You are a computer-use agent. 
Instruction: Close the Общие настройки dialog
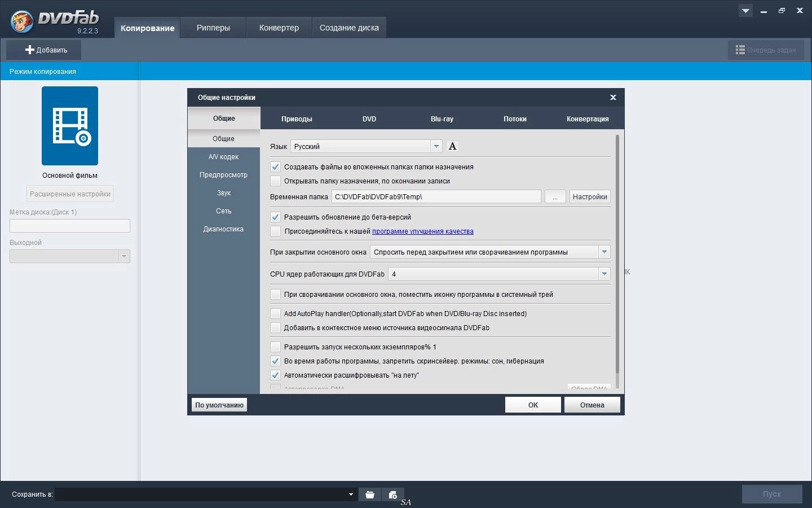pyautogui.click(x=613, y=97)
